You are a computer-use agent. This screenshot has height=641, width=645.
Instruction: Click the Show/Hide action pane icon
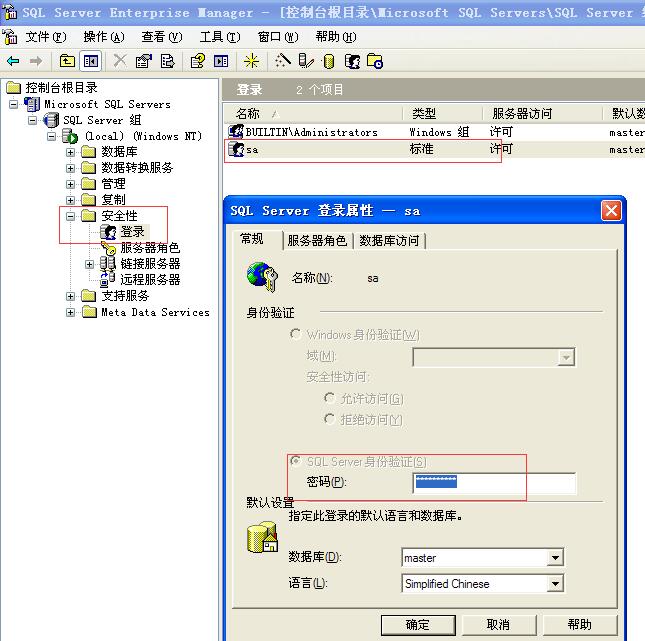(221, 61)
